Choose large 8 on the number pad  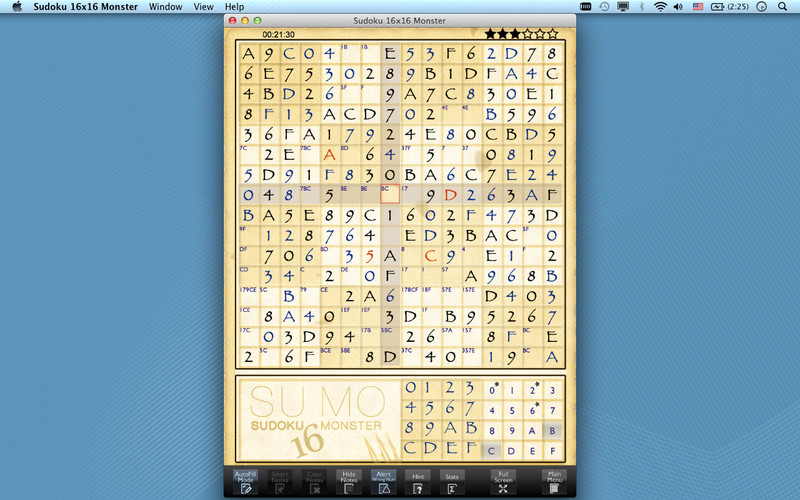click(410, 428)
